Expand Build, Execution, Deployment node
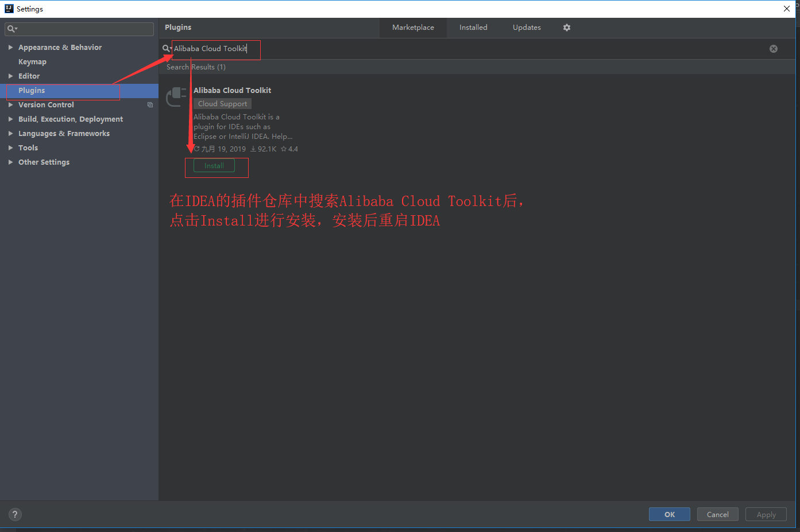 point(10,119)
